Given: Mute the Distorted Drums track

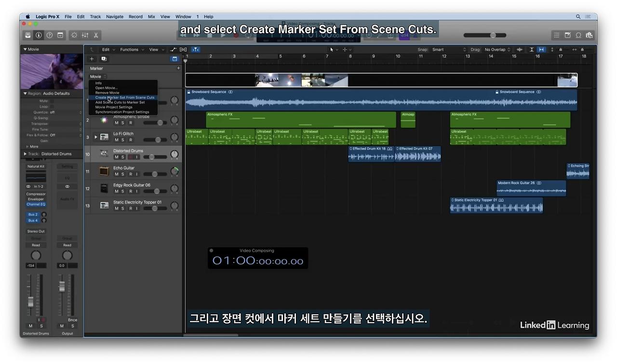Looking at the screenshot, I should coord(116,157).
